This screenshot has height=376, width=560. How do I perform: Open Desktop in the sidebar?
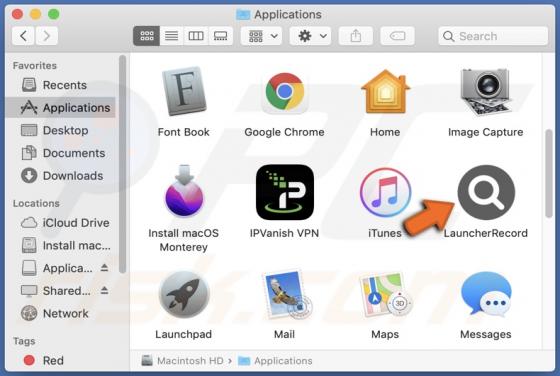point(61,130)
